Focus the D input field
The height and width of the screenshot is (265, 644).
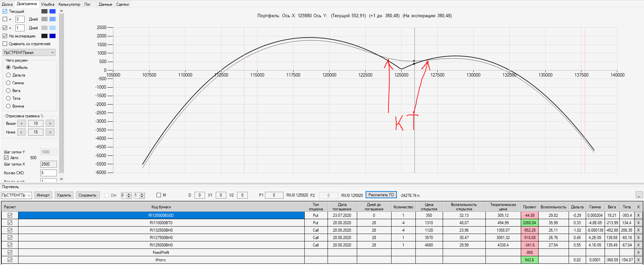(200, 195)
